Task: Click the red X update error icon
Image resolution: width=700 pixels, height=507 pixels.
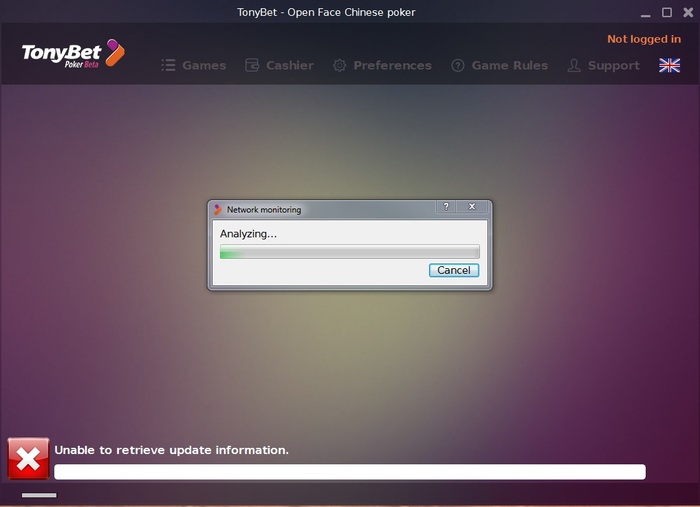Action: [28, 458]
